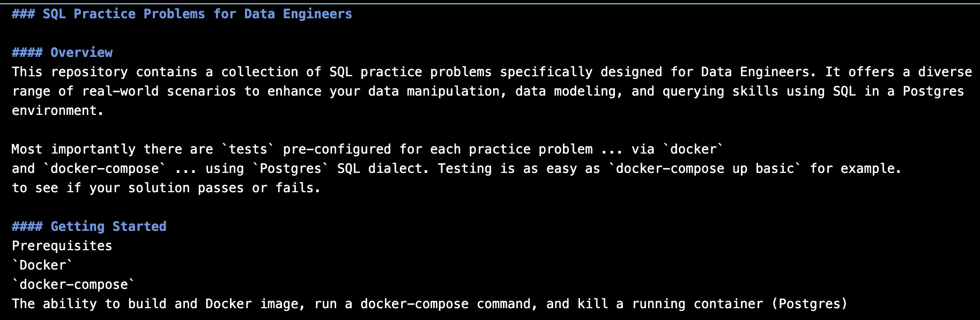
Task: Click the inline code `tests`
Action: 248,149
